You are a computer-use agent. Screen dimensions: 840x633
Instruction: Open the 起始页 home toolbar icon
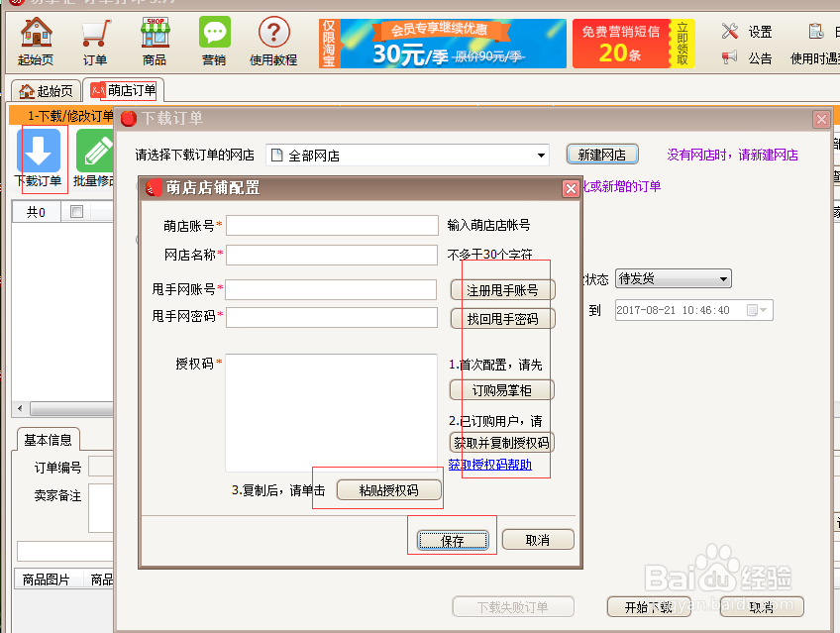[36, 42]
